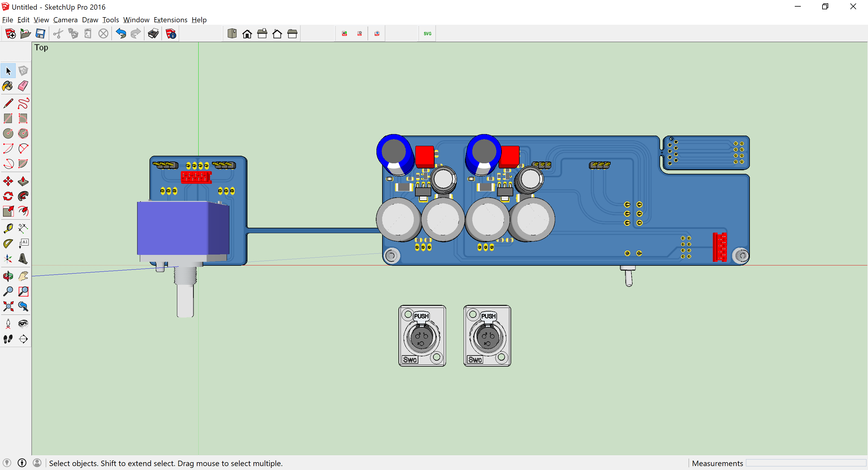The image size is (868, 470).
Task: Click the credits info status icon
Action: pyautogui.click(x=22, y=463)
